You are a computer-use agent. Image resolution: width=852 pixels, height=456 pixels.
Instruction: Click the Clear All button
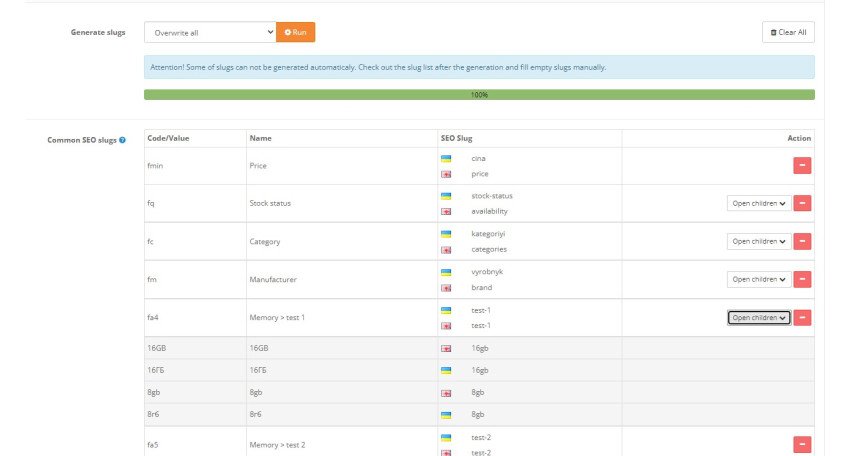[788, 32]
